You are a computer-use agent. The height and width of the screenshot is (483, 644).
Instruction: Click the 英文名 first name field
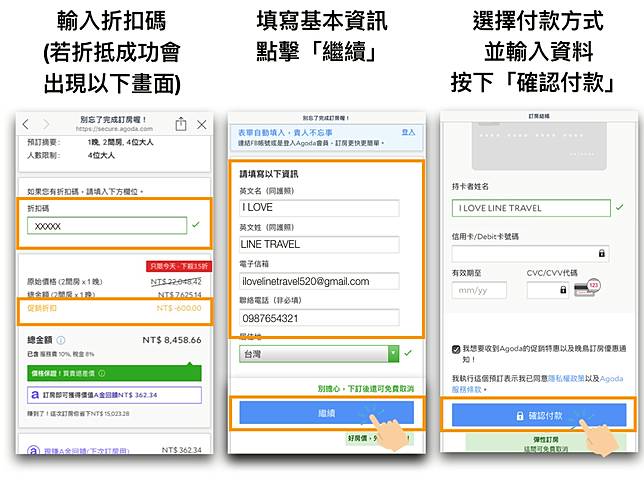click(x=318, y=208)
